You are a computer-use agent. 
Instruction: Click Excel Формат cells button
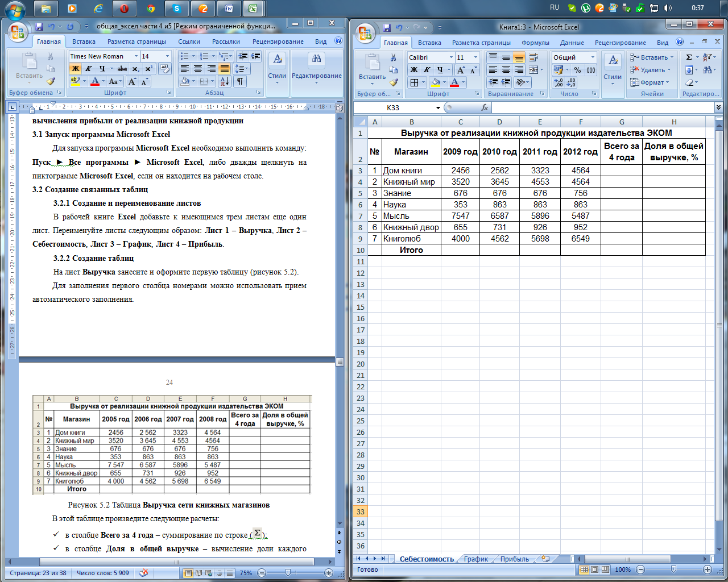pyautogui.click(x=650, y=82)
